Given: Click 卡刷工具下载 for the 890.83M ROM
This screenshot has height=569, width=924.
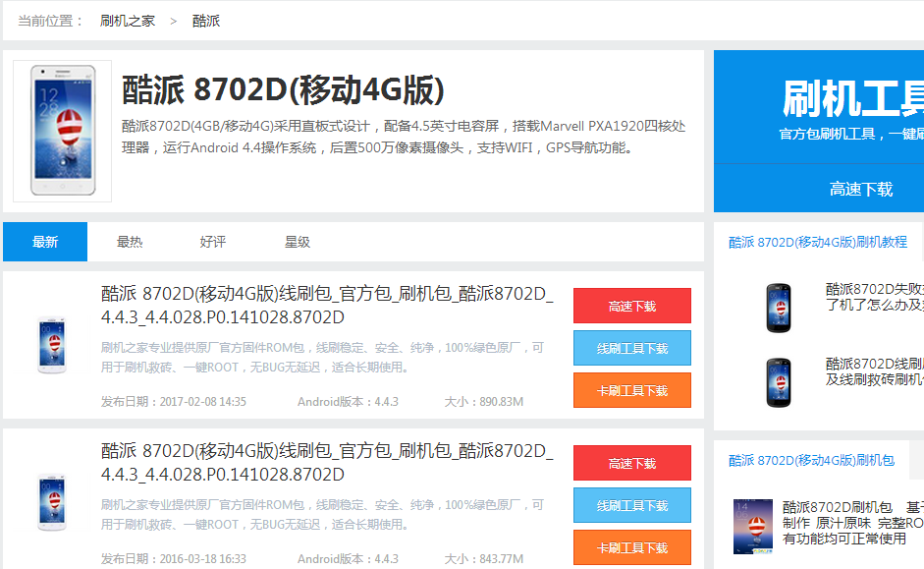Looking at the screenshot, I should pyautogui.click(x=632, y=390).
